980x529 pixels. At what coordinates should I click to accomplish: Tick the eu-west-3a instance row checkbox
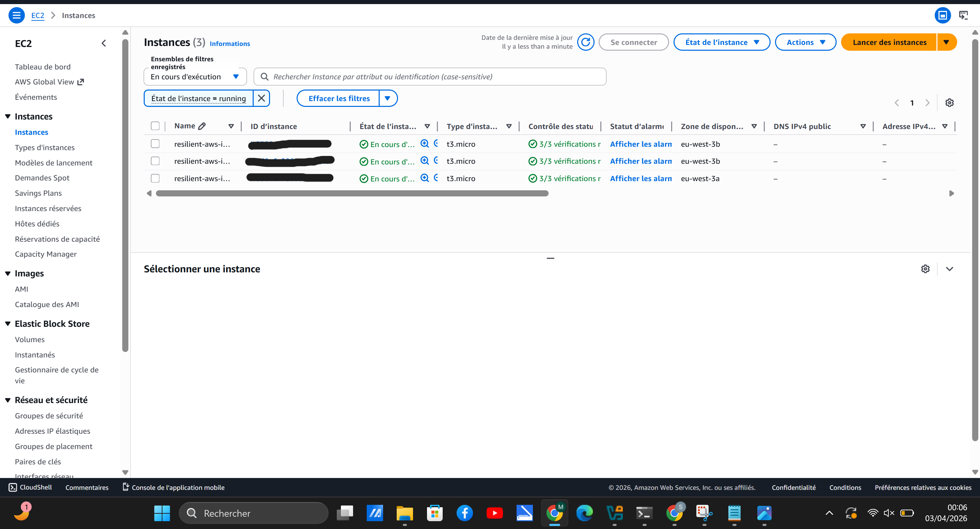(x=155, y=178)
